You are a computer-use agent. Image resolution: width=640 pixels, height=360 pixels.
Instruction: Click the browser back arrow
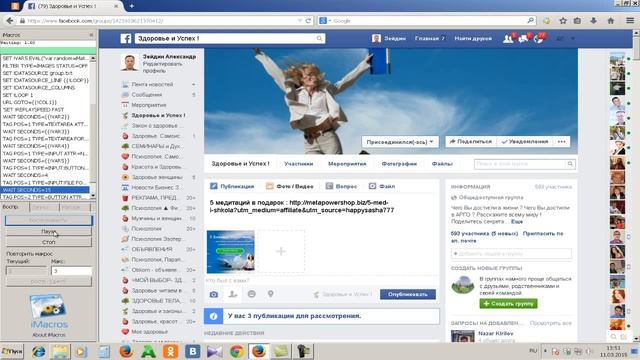[x=10, y=20]
